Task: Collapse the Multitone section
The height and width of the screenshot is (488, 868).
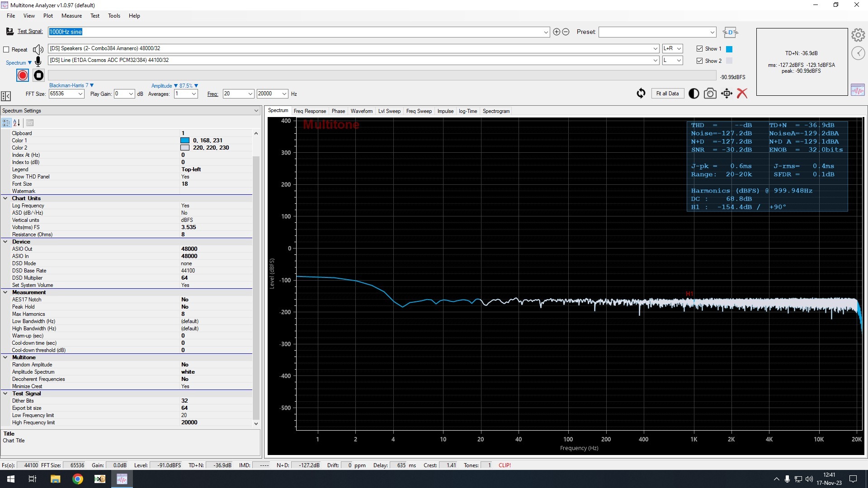Action: coord(5,357)
